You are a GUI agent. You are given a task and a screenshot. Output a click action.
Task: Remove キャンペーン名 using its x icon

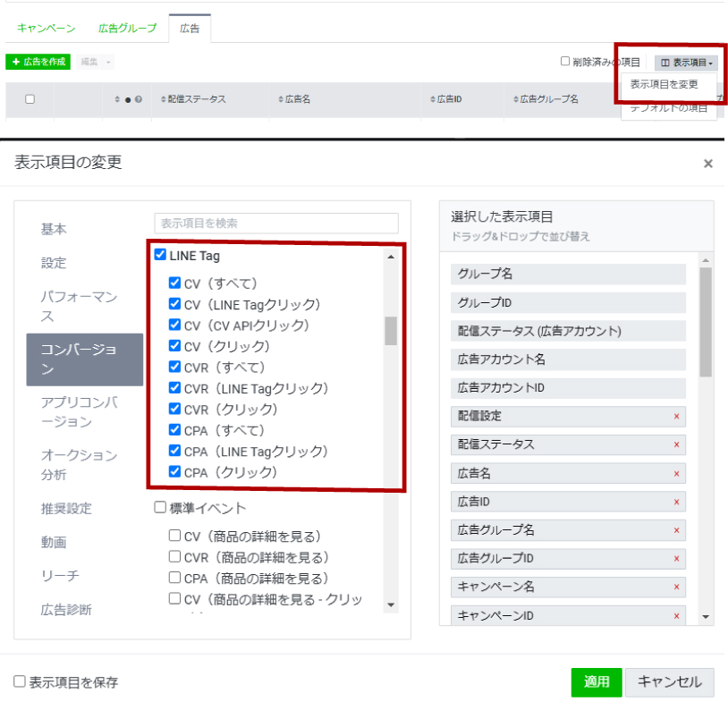679,586
